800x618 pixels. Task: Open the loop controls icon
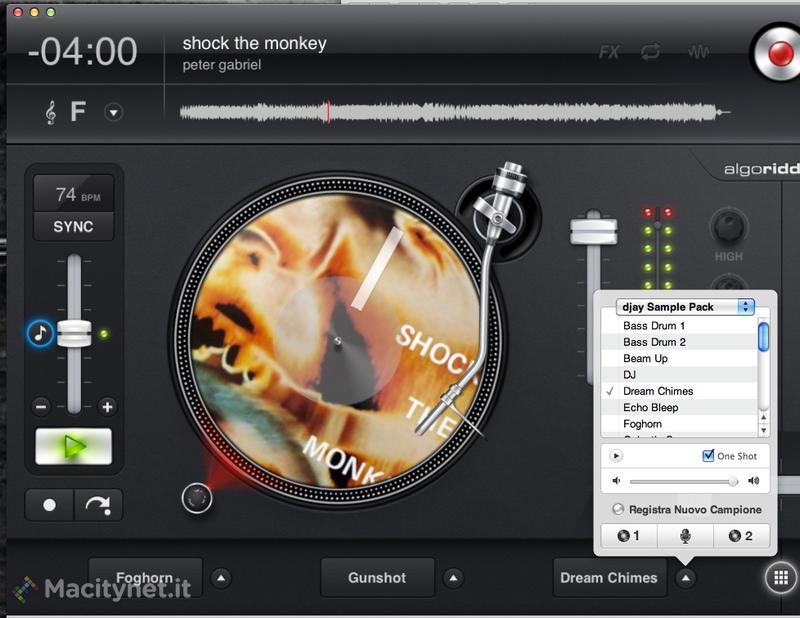(651, 52)
